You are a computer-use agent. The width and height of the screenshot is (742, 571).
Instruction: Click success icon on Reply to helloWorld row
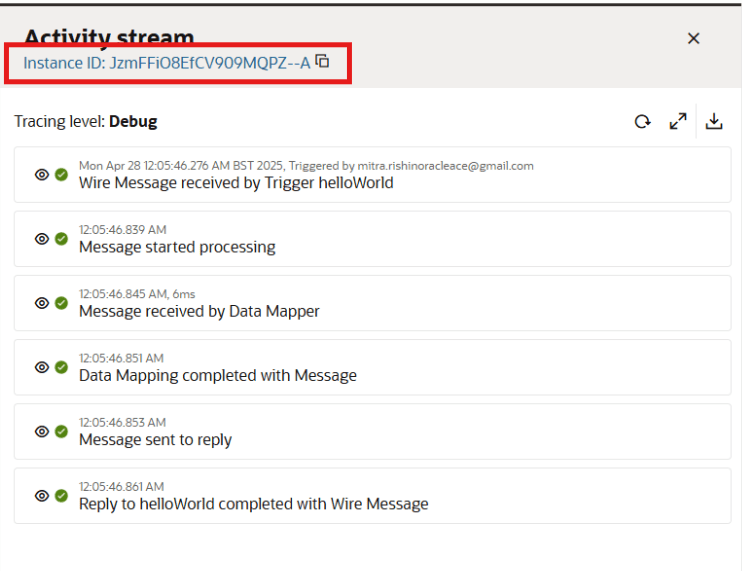click(x=61, y=495)
